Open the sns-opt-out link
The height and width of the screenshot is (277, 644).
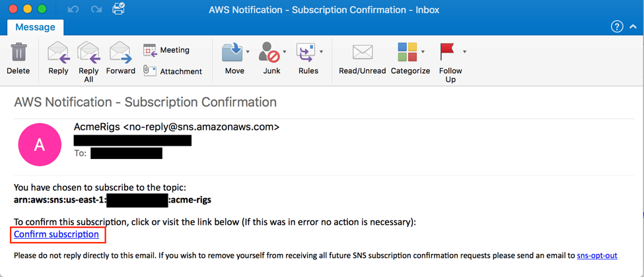tap(596, 255)
